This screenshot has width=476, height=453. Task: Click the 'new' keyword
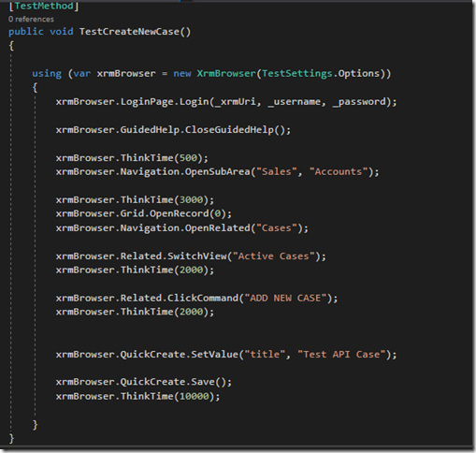[x=182, y=74]
